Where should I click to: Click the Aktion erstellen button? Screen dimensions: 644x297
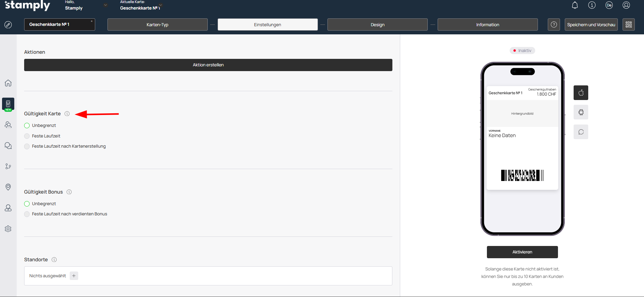tap(208, 65)
